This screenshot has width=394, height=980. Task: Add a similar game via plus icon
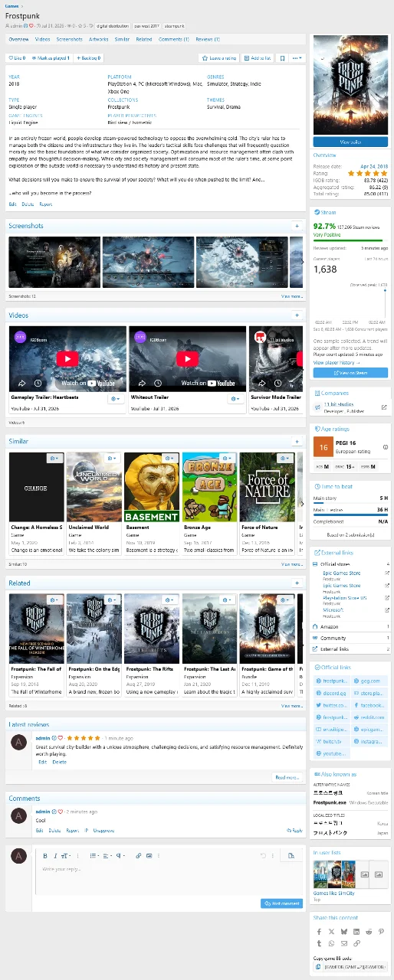297,441
